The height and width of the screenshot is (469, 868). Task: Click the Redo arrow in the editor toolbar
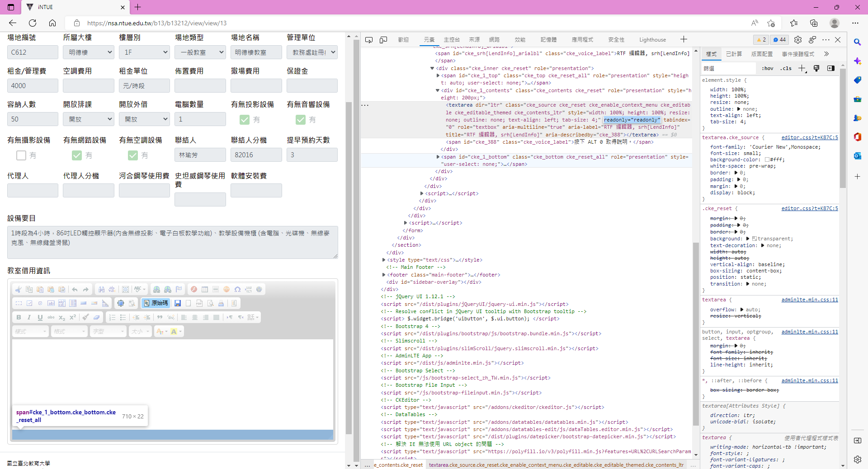[85, 289]
